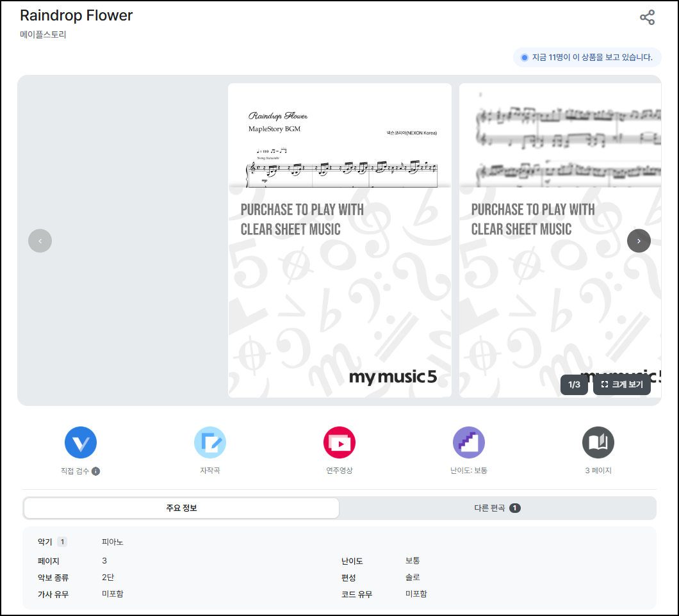Open the second blurred sheet music page
The width and height of the screenshot is (679, 616).
click(x=560, y=240)
